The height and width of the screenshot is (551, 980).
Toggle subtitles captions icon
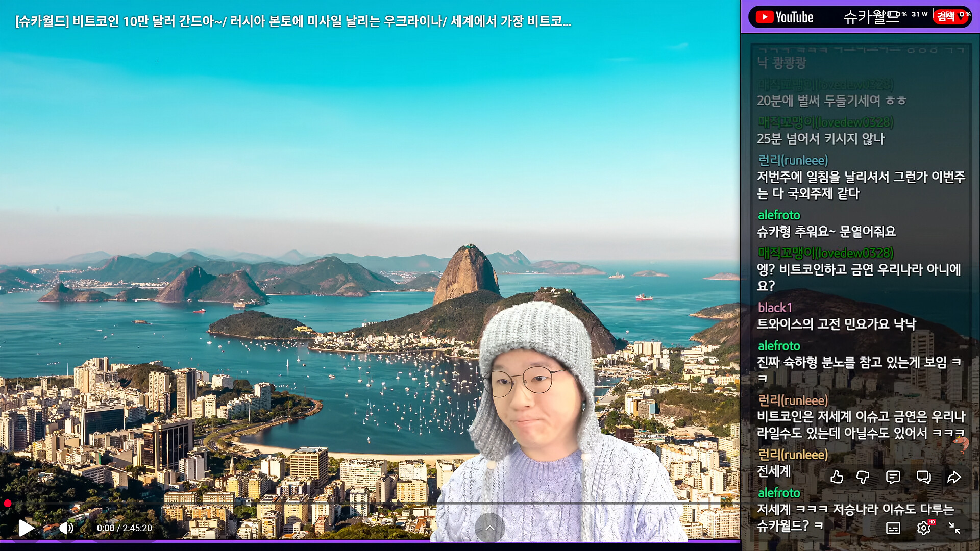pos(893,528)
